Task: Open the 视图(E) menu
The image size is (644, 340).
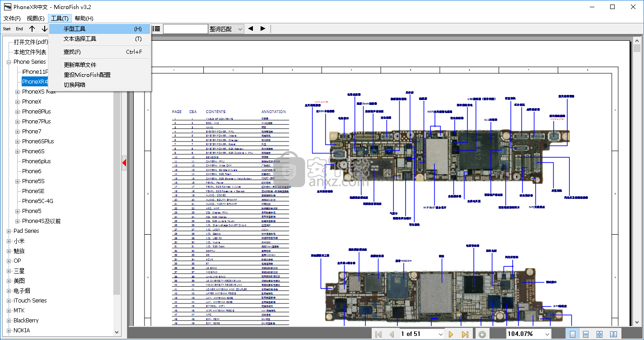Action: (36, 19)
